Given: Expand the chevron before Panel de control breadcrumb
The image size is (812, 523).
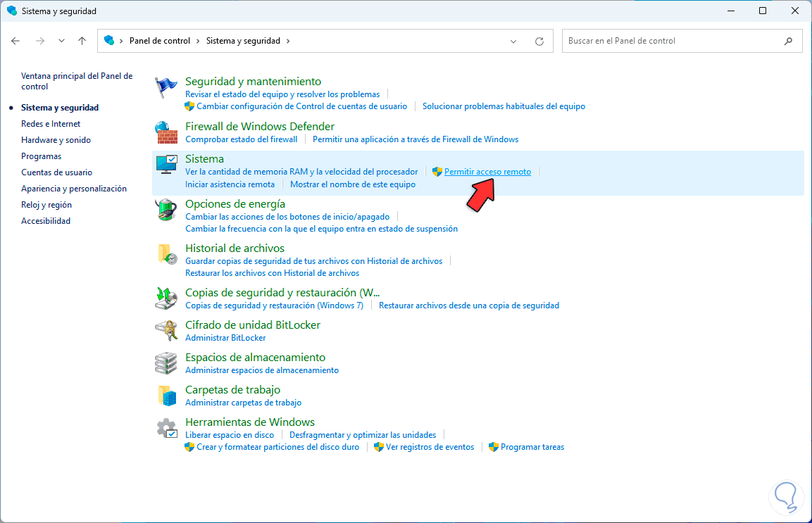Looking at the screenshot, I should point(121,41).
